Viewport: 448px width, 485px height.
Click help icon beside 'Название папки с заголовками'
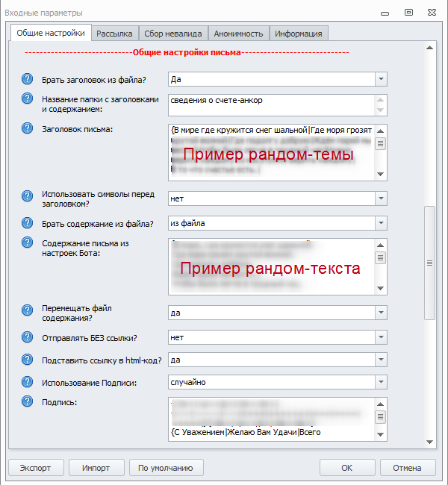27,98
